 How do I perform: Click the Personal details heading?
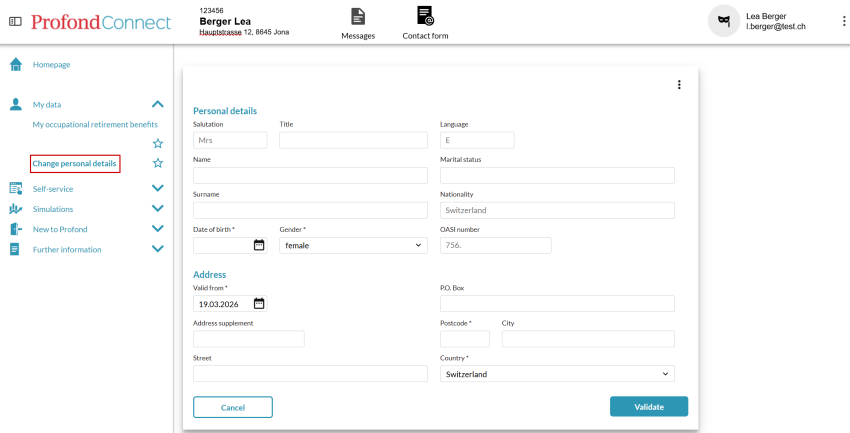(225, 111)
